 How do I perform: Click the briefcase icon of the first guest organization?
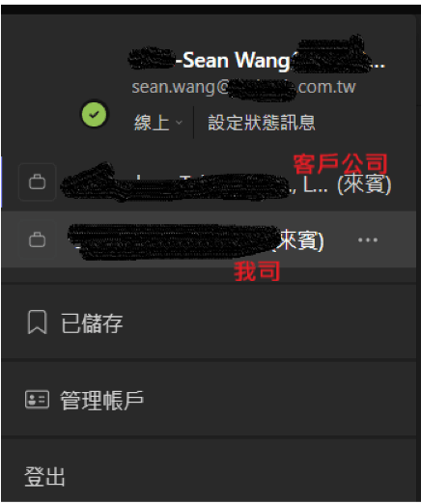38,182
